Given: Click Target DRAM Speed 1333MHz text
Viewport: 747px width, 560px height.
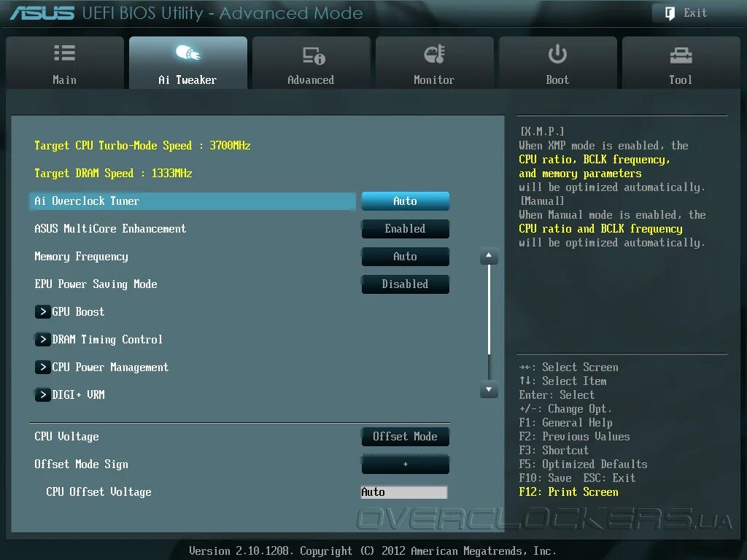Looking at the screenshot, I should (x=113, y=174).
